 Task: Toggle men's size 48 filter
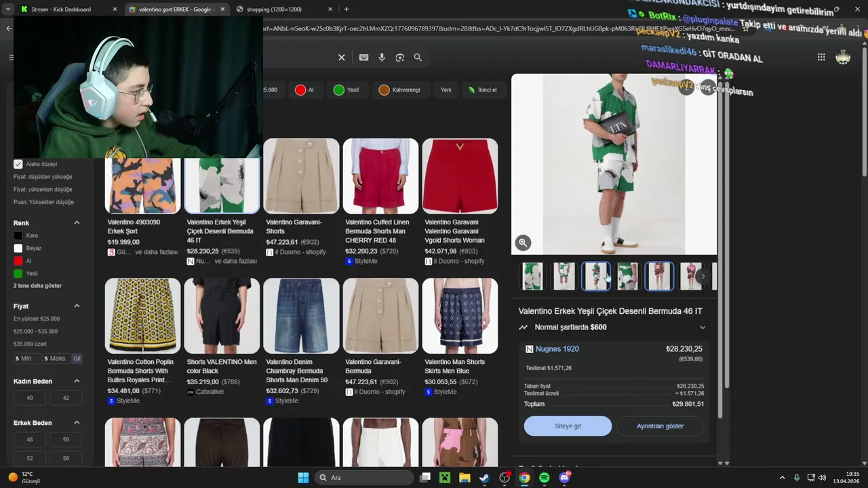[30, 440]
